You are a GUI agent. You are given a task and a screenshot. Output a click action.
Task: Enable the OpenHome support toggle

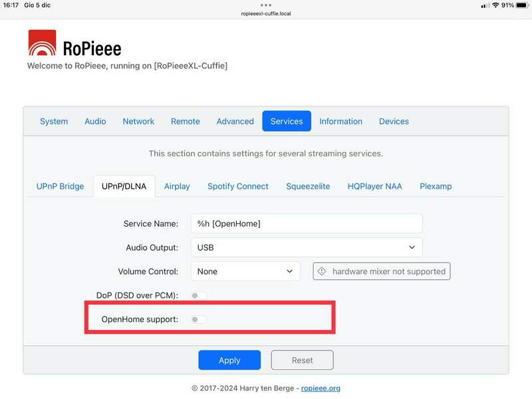tap(199, 320)
